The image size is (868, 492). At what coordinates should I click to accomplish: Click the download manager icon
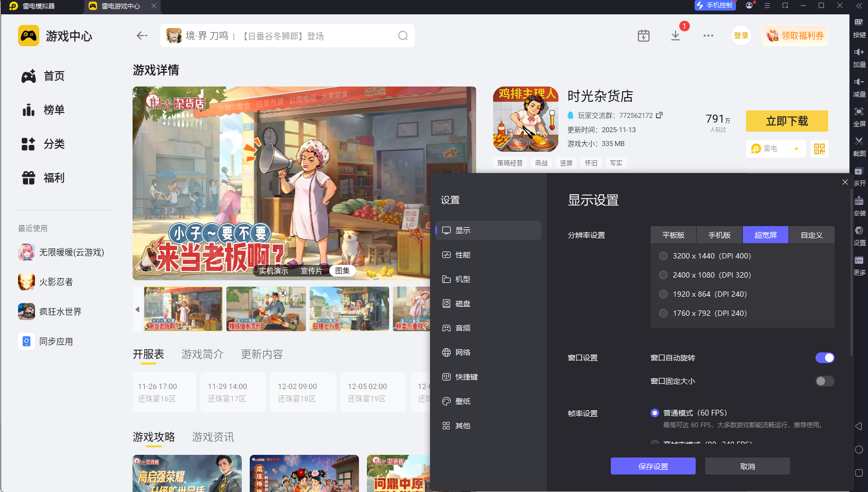coord(676,36)
